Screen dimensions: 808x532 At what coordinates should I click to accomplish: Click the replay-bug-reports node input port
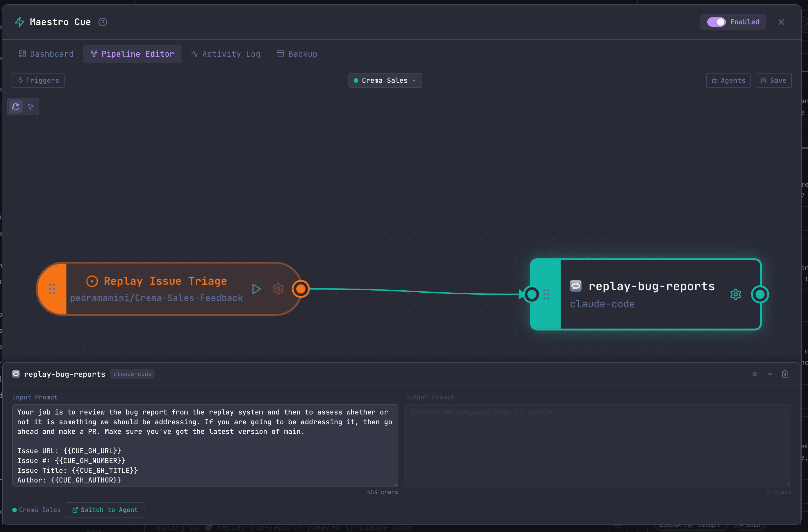[x=531, y=294]
